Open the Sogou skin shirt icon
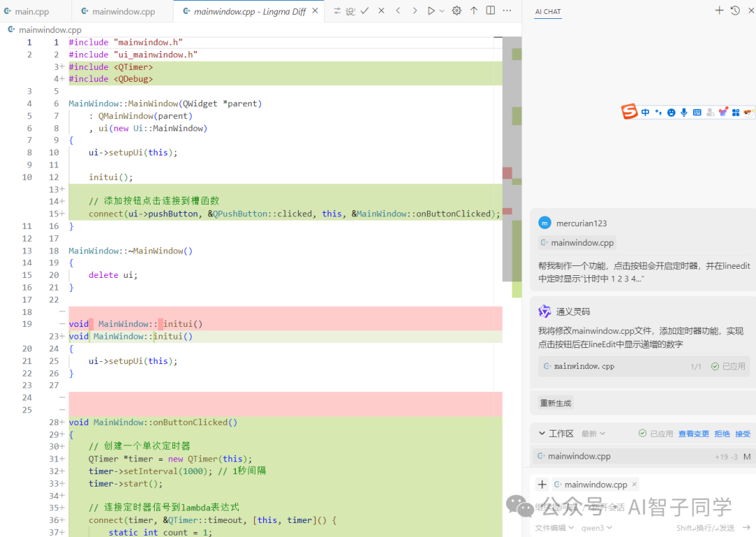Screen dimensions: 756x537 tap(722, 112)
